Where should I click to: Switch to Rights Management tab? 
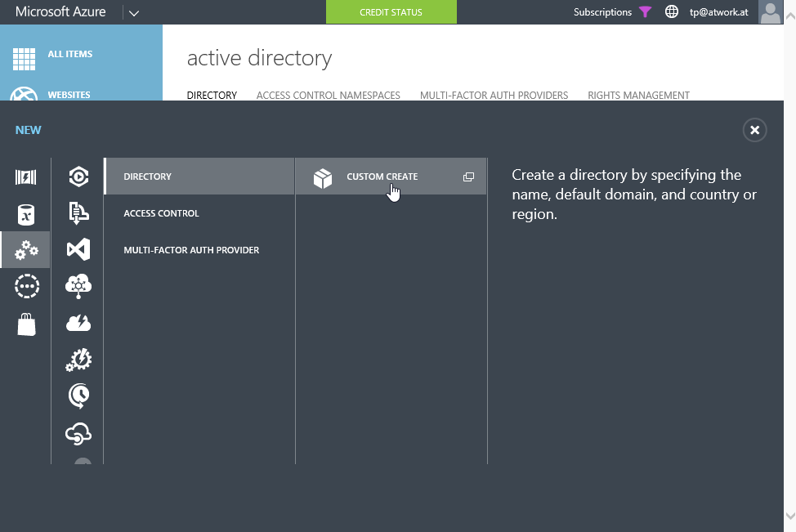(638, 95)
